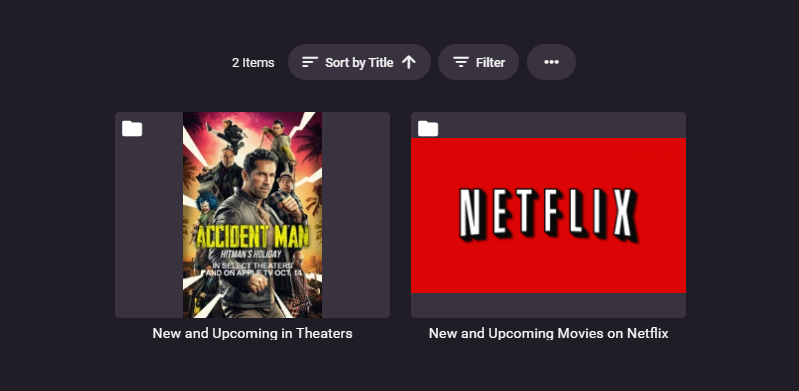Click the sort lines icon beside Sort by Title
Image resolution: width=799 pixels, height=391 pixels.
[310, 62]
